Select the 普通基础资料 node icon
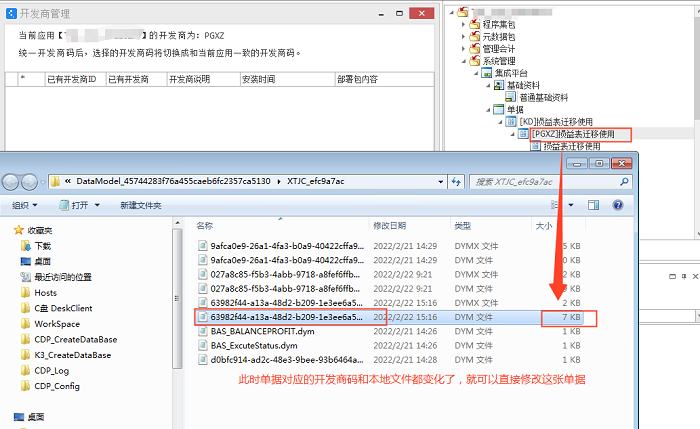This screenshot has width=700, height=429. point(512,97)
